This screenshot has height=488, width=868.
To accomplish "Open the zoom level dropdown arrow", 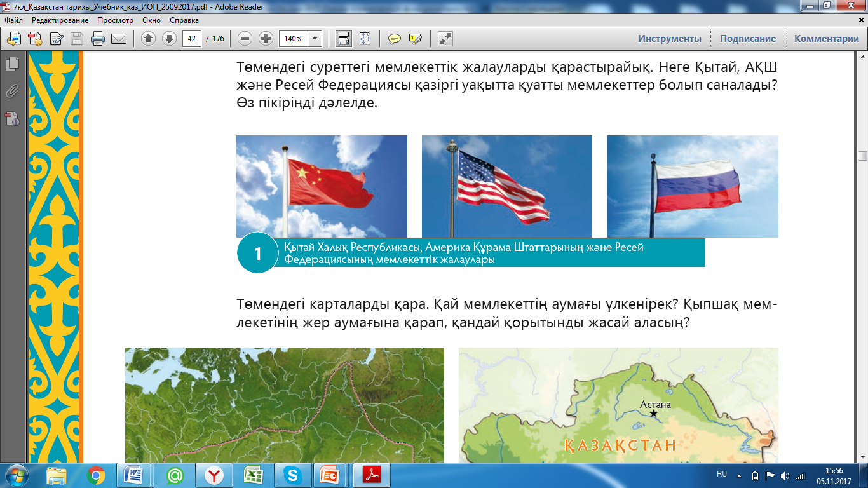I will (x=315, y=39).
